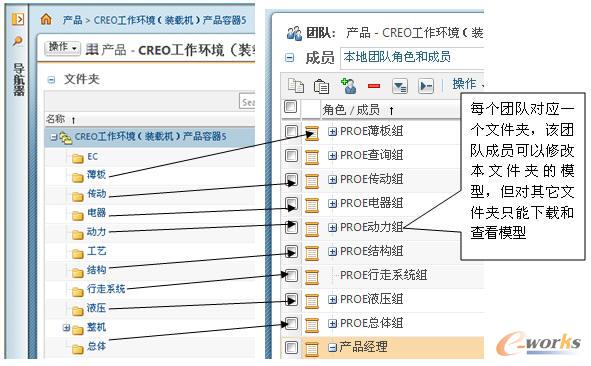Click role icon beside PROE行走系统组
The width and height of the screenshot is (591, 366).
point(312,277)
